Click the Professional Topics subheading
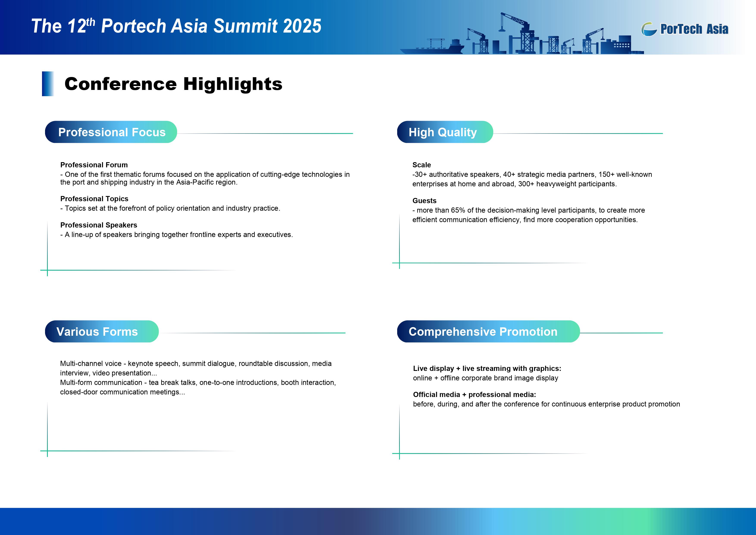 tap(94, 199)
